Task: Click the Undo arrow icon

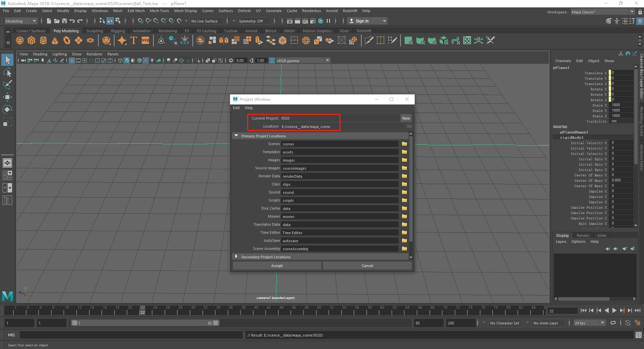Action: pyautogui.click(x=72, y=21)
